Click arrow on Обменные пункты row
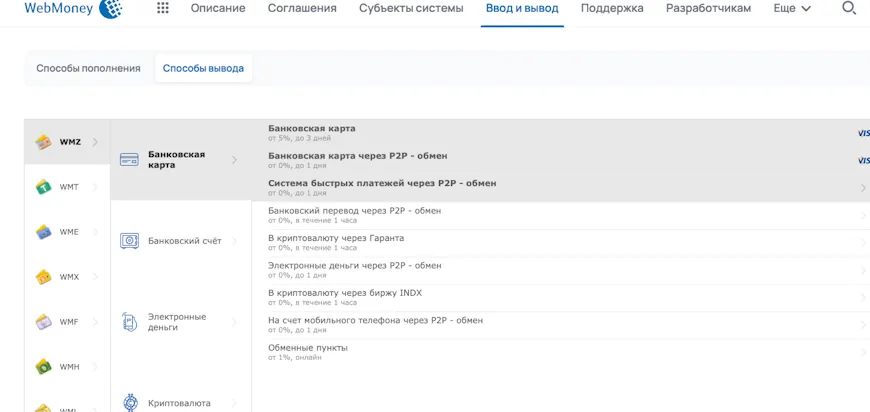Viewport: 870px width, 412px height. point(863,352)
